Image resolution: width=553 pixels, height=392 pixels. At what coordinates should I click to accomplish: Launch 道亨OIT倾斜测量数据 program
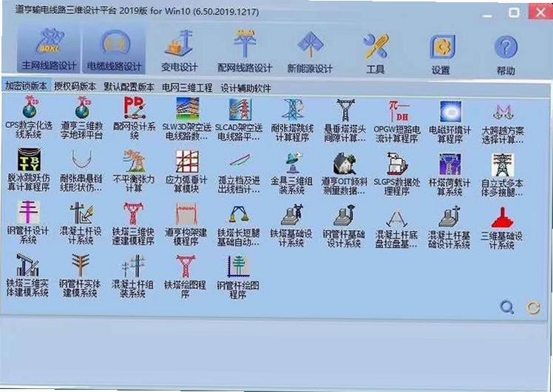click(x=345, y=174)
